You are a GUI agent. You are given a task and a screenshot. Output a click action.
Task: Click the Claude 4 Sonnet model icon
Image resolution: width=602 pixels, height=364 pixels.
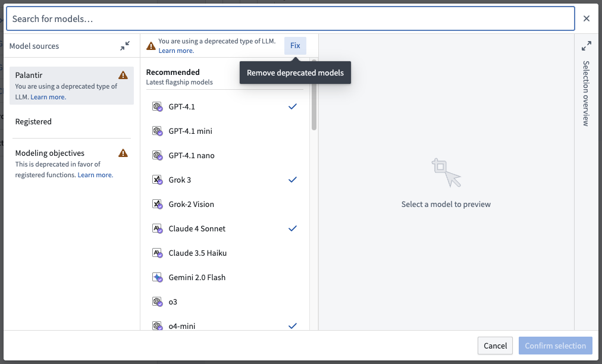157,229
